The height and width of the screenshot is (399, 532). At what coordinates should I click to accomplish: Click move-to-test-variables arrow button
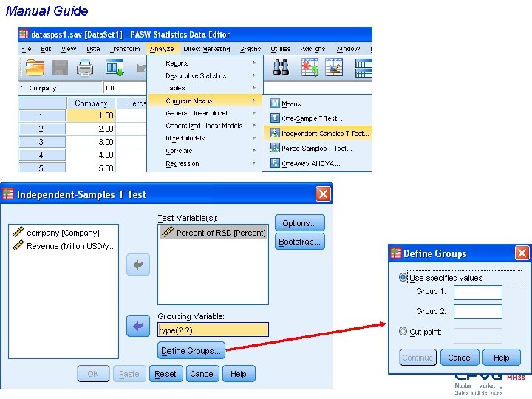tap(138, 265)
